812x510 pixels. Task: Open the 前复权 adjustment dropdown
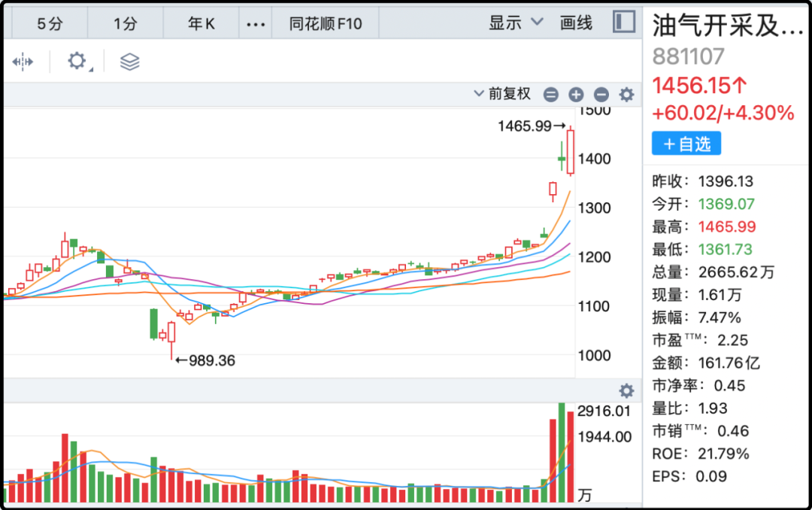pyautogui.click(x=502, y=94)
